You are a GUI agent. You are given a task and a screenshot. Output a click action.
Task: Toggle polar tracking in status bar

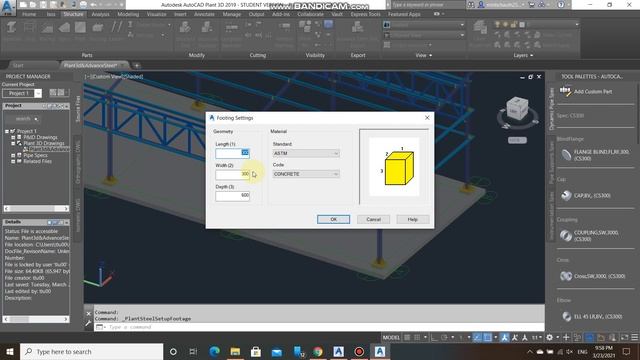click(x=444, y=337)
